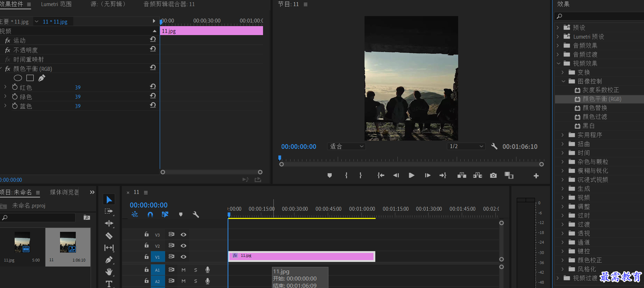Image resolution: width=644 pixels, height=288 pixels.
Task: Select 11.jpg clip on V1 track
Action: 302,256
